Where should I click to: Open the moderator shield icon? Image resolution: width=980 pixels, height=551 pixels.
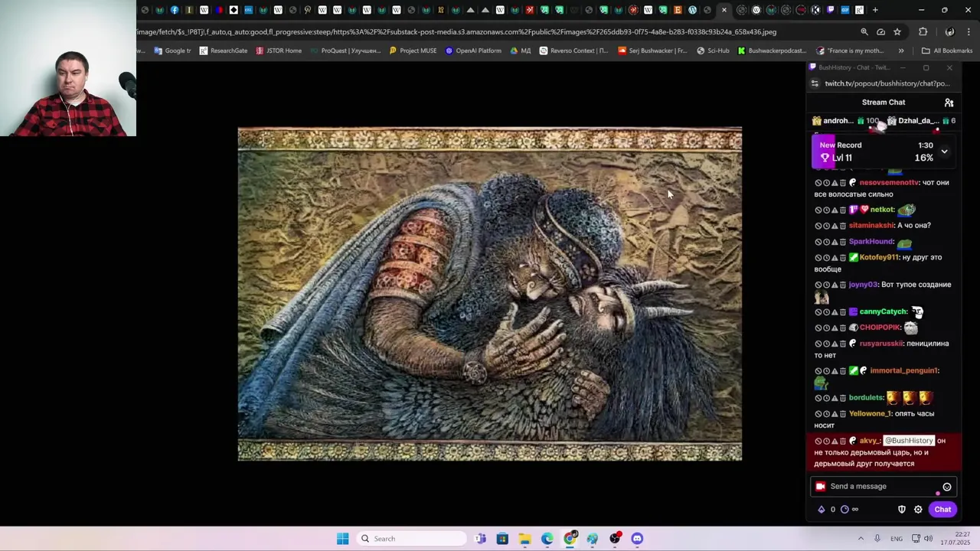[902, 510]
